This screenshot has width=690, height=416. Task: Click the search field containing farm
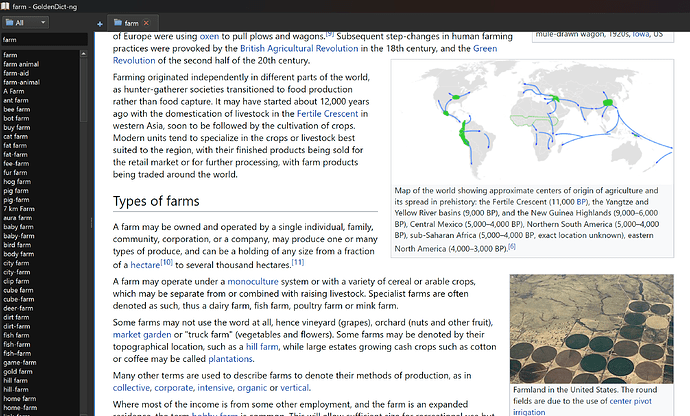(x=45, y=40)
